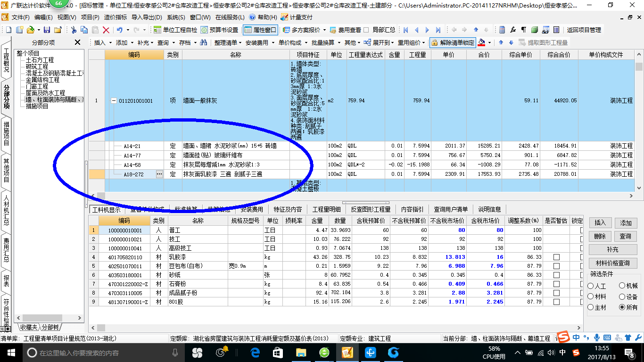Screen dimensions: 644x362
Task: Open the 批量换算 dropdown
Action: [x=326, y=42]
